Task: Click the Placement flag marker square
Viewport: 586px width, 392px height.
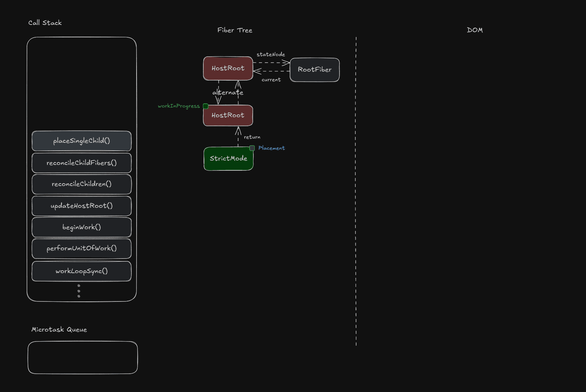Action: click(252, 148)
